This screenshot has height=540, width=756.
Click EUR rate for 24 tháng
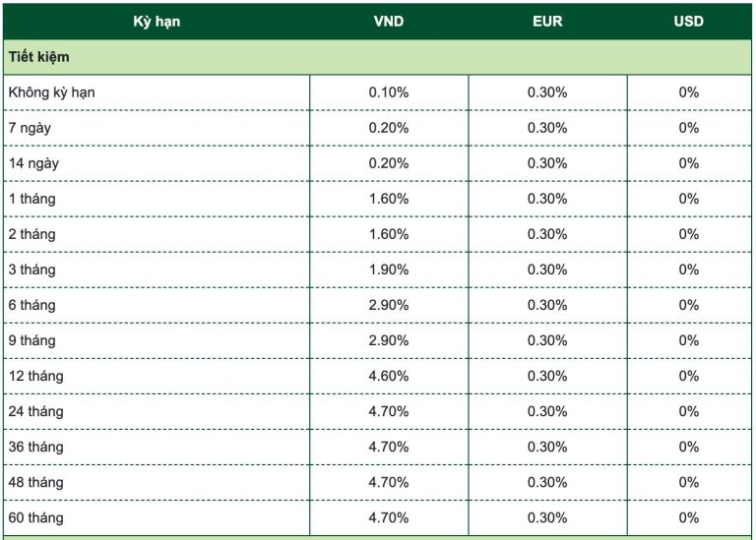coord(547,411)
